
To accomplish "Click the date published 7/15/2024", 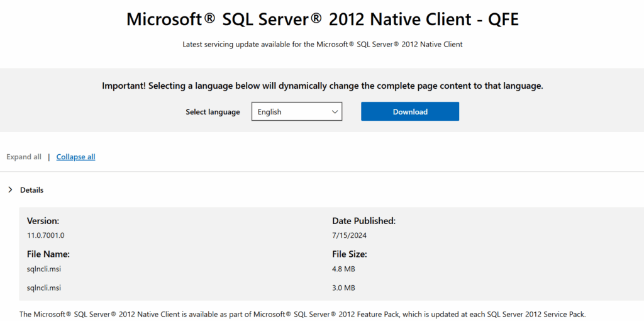I will pos(349,235).
